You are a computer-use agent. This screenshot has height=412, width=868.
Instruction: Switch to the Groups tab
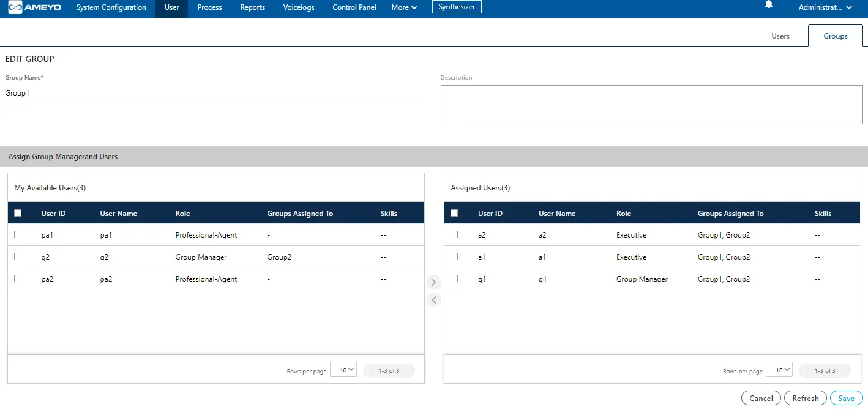tap(836, 36)
